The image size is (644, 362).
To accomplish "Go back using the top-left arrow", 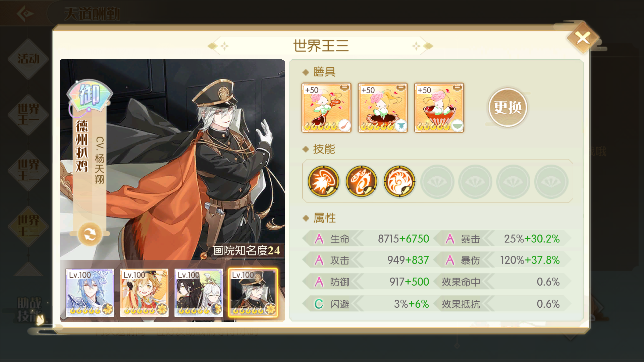I will 25,13.
